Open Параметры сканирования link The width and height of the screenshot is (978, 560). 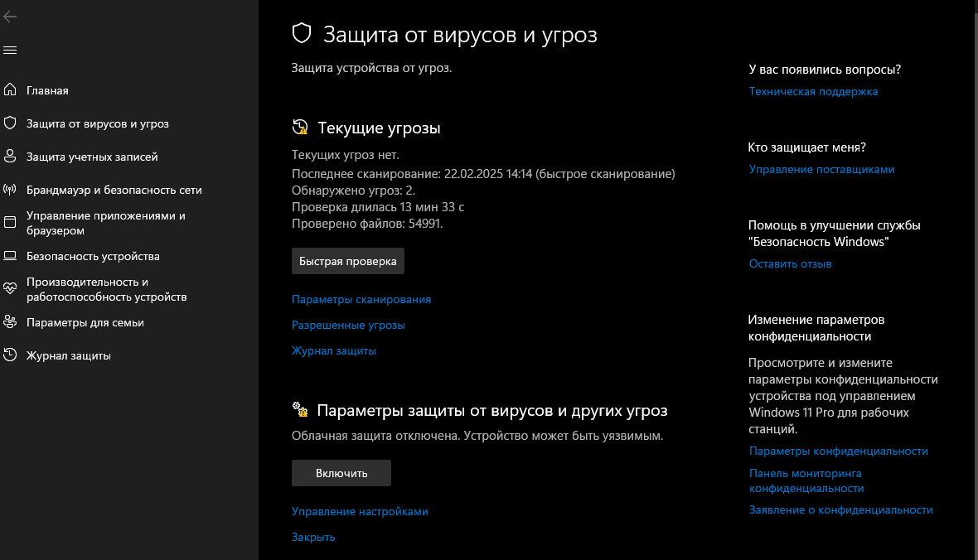(x=361, y=299)
